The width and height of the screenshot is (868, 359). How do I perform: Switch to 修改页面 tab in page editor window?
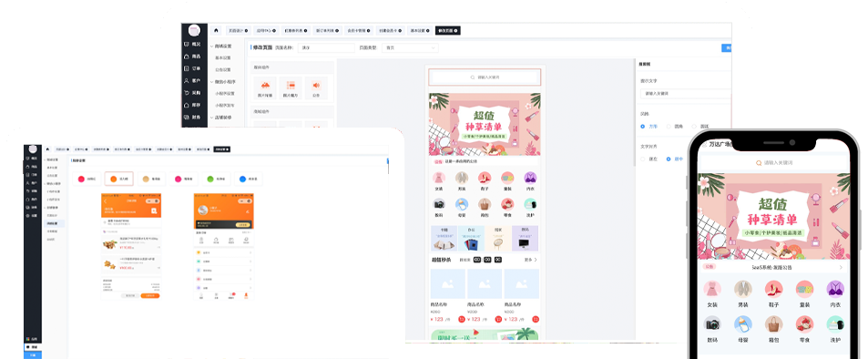(448, 30)
